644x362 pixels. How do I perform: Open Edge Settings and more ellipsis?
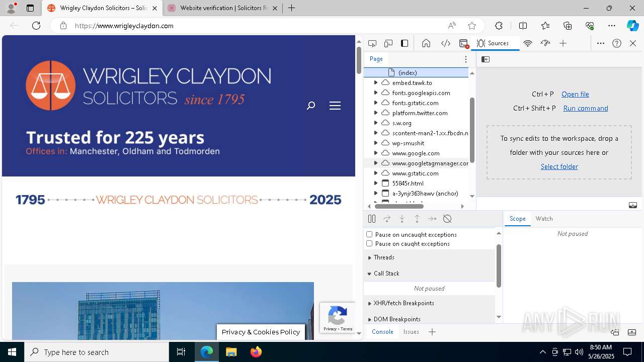(x=612, y=26)
